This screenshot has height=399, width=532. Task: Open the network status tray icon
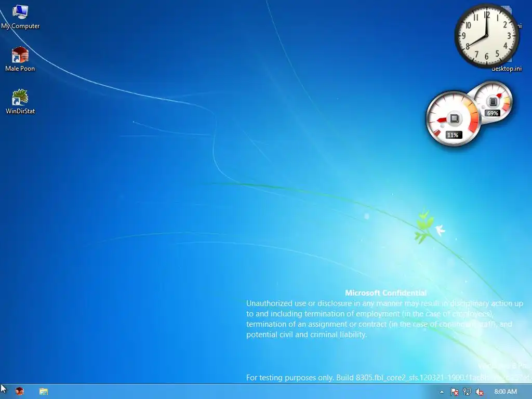point(467,392)
